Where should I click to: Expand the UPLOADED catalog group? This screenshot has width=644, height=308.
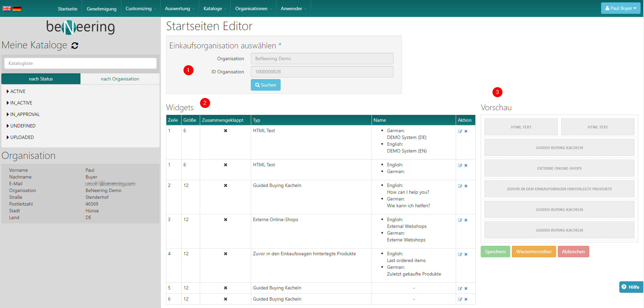20,137
